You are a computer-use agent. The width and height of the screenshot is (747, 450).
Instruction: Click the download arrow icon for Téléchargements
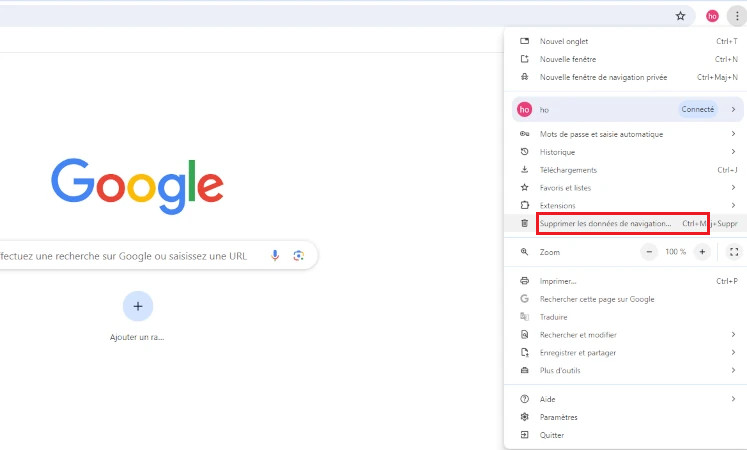tap(525, 170)
